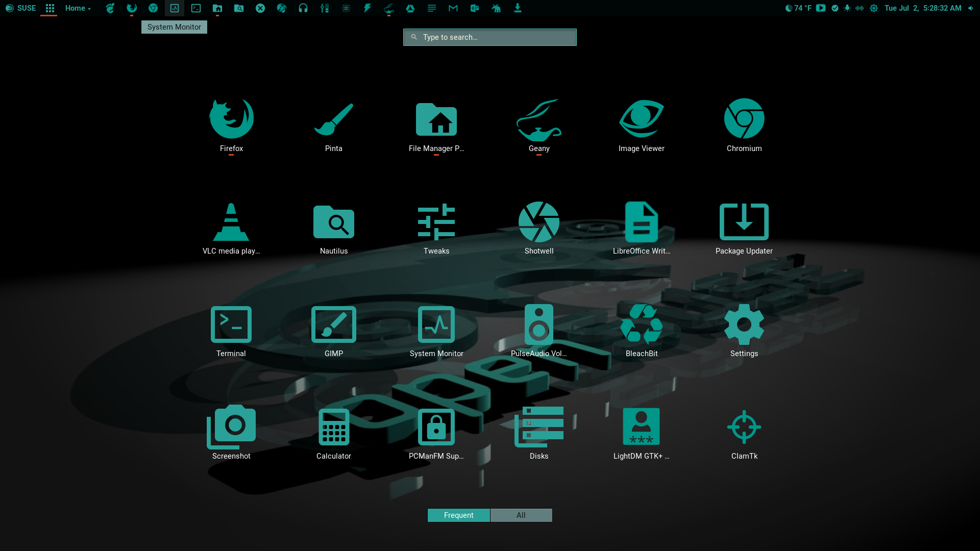Open System Monitor from the app grid
This screenshot has height=551, width=980.
[x=436, y=331]
